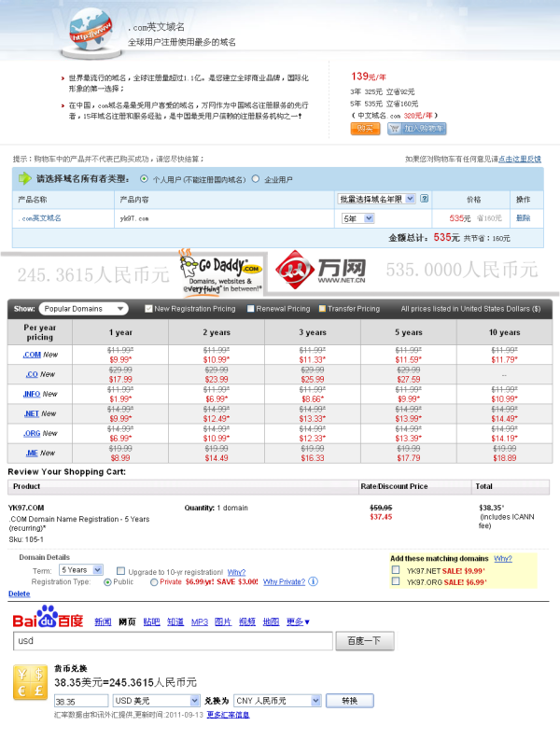Click $11.59 .COM 5 years price
This screenshot has width=560, height=740.
tap(409, 359)
